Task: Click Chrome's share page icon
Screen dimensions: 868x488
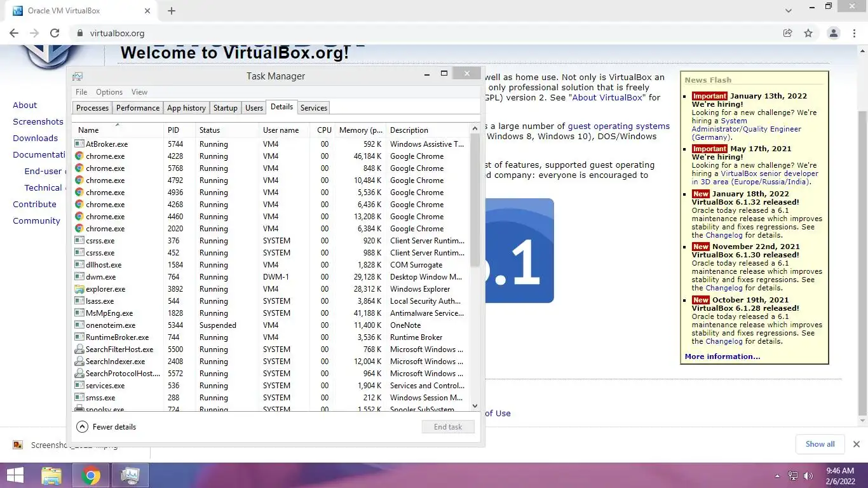Action: point(788,33)
